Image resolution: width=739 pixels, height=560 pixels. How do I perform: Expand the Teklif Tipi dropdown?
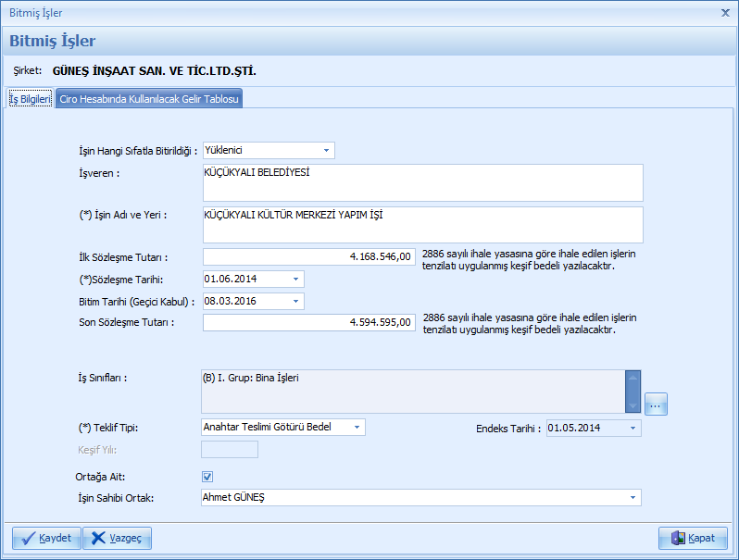tap(357, 427)
